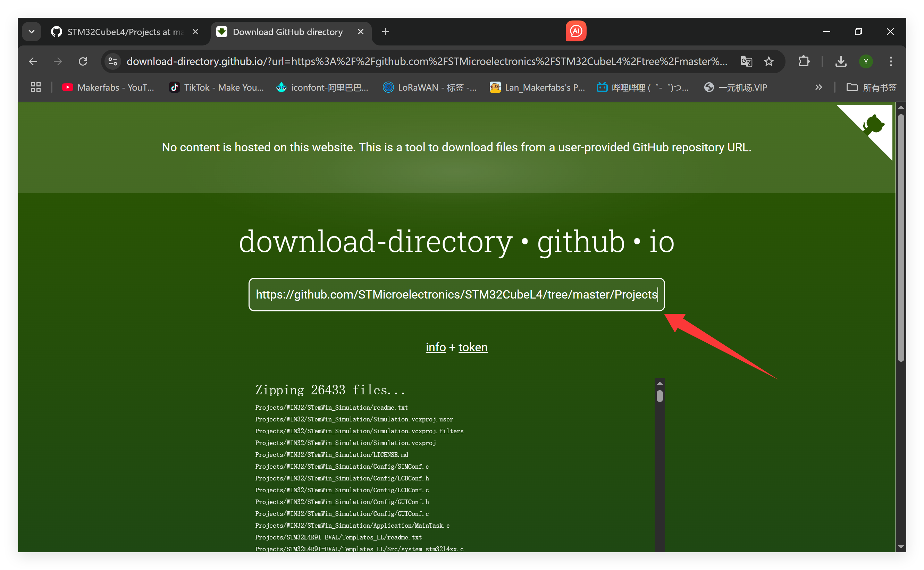Show hidden bookmarks with the double chevron

[x=818, y=87]
